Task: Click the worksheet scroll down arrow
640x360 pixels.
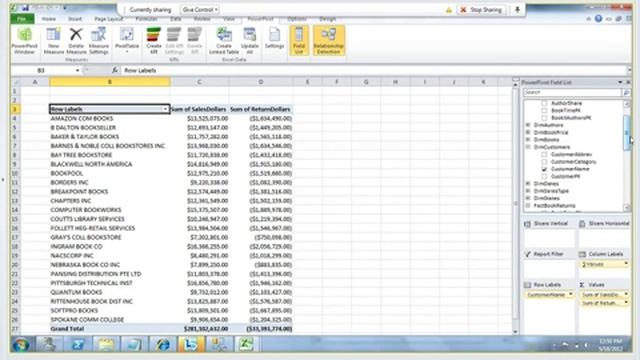Action: (x=515, y=331)
